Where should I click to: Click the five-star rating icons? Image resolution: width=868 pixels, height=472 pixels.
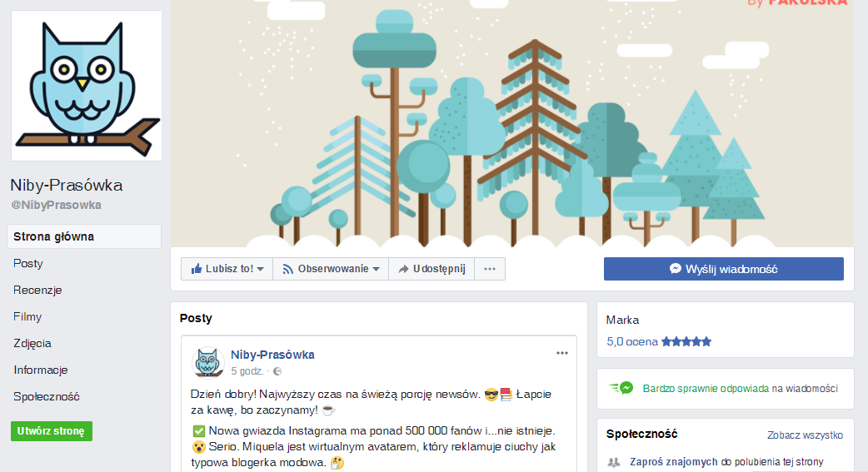tap(686, 341)
